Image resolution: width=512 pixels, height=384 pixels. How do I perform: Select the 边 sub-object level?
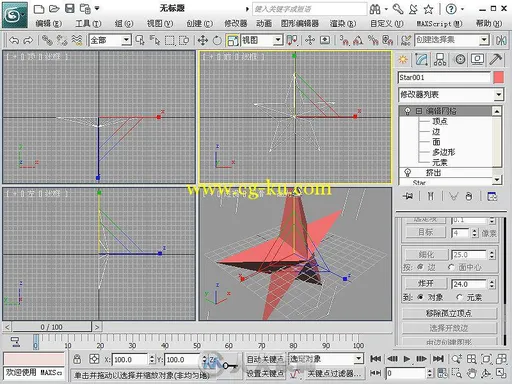pos(436,132)
